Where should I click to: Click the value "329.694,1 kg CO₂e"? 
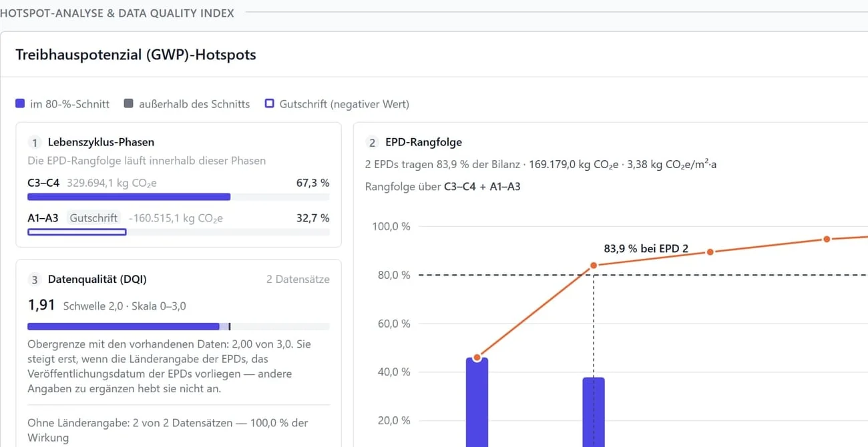tap(112, 183)
